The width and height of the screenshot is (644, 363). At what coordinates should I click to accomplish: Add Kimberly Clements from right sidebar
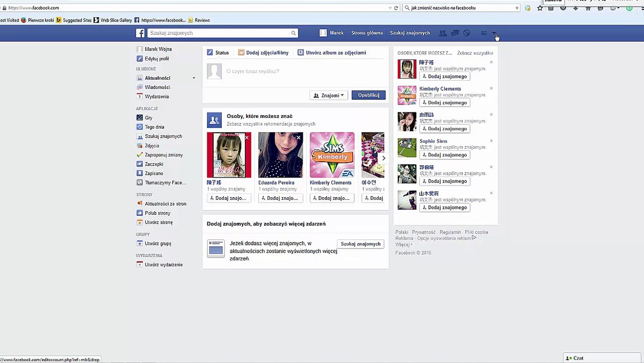click(445, 103)
